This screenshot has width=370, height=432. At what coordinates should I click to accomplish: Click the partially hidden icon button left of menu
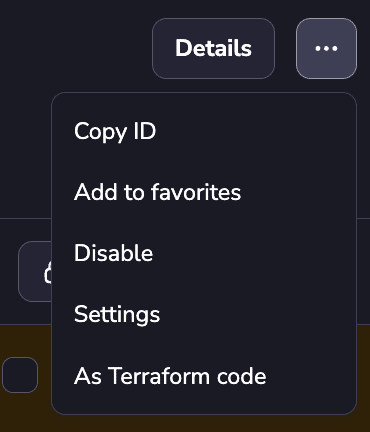pos(35,271)
